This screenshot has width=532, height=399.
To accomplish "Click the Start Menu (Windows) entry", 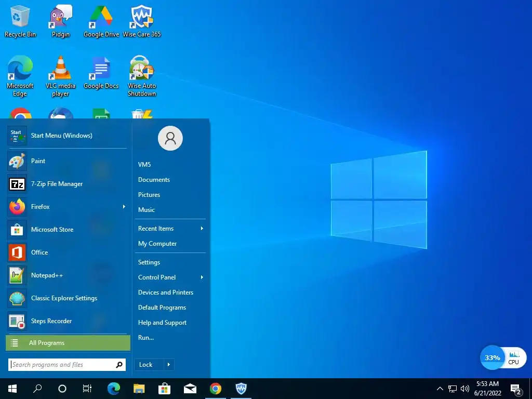I will (x=67, y=136).
